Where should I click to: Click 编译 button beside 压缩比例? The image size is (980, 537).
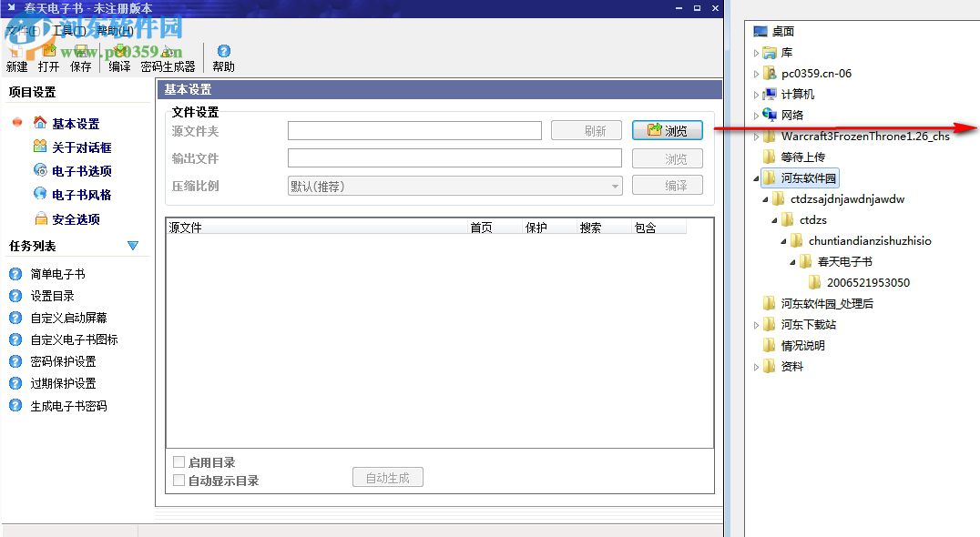[667, 186]
